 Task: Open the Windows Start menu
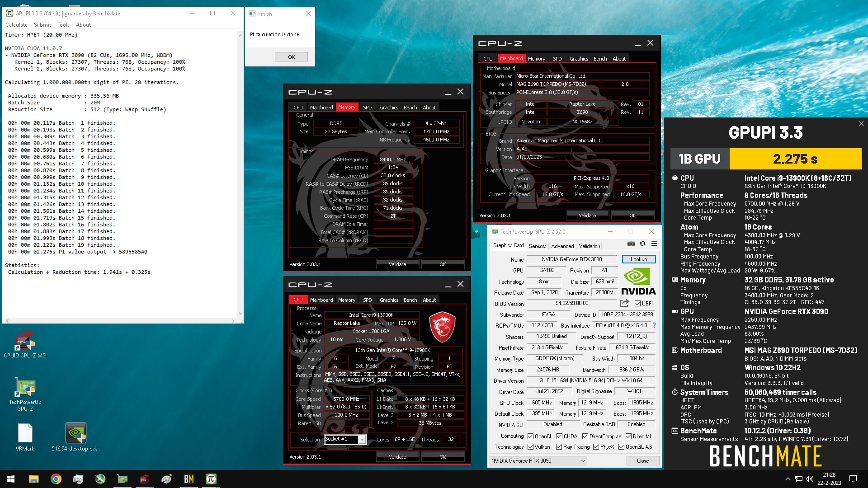click(x=11, y=479)
